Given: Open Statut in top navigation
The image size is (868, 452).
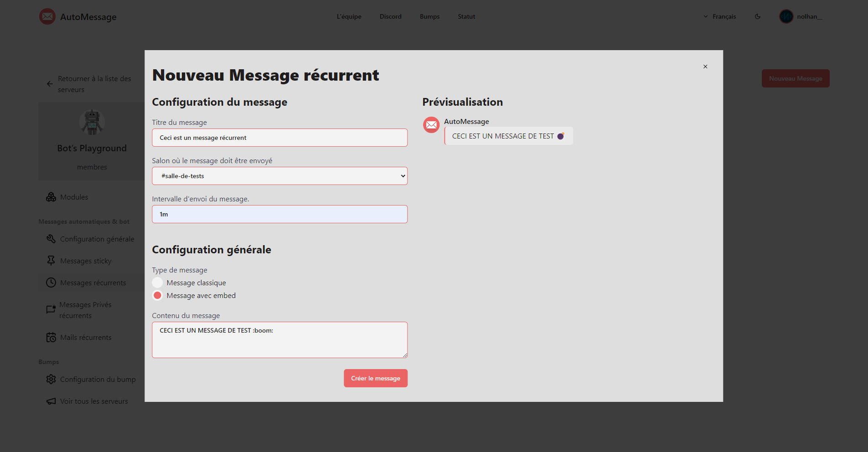Looking at the screenshot, I should (x=466, y=16).
